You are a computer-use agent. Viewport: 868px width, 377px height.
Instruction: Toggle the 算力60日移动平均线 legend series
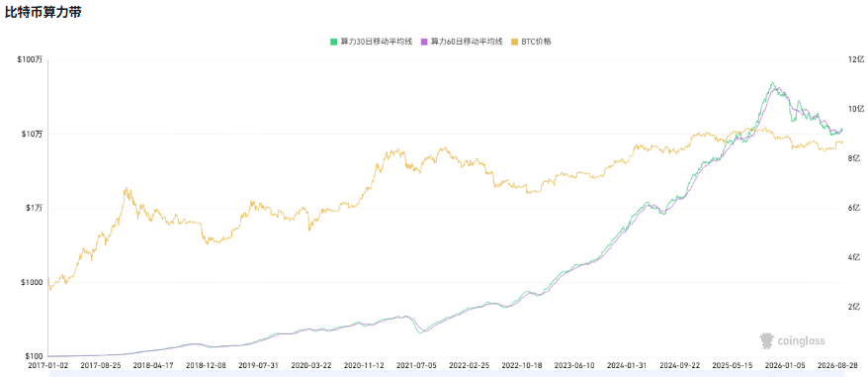coord(462,41)
